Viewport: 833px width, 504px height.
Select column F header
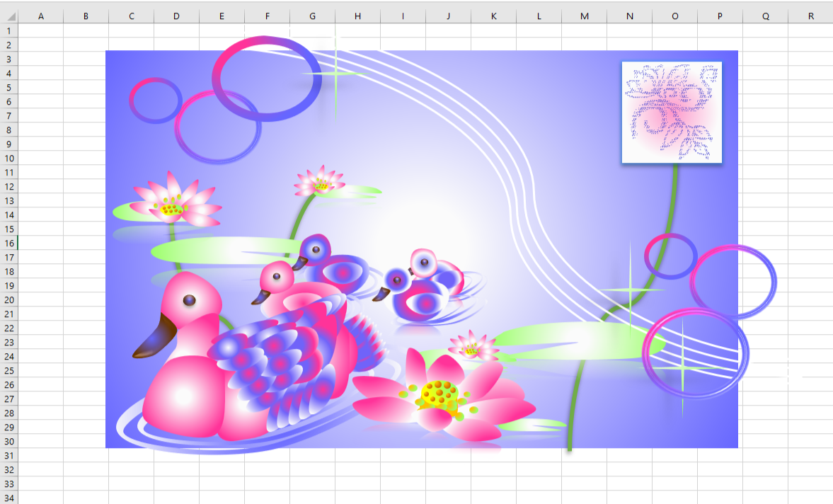(x=268, y=16)
